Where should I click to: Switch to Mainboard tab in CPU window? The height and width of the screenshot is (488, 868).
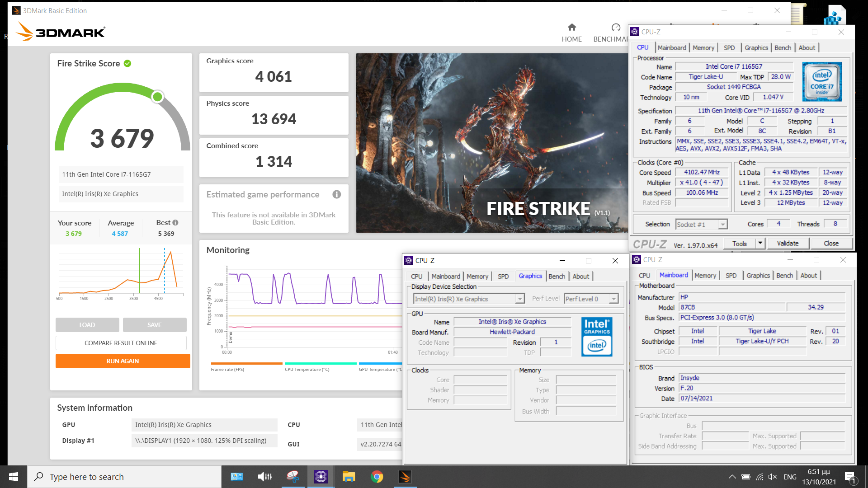(x=672, y=48)
